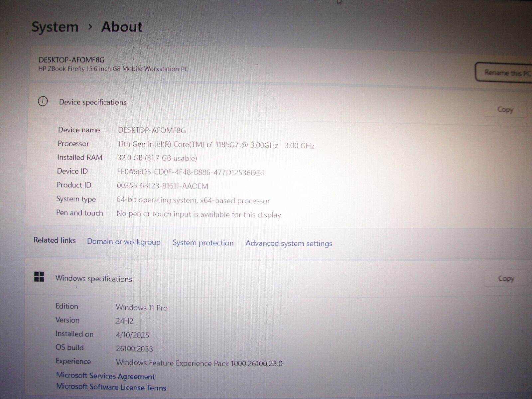Click the Windows logo beside specifications heading
This screenshot has width=532, height=399.
click(39, 276)
